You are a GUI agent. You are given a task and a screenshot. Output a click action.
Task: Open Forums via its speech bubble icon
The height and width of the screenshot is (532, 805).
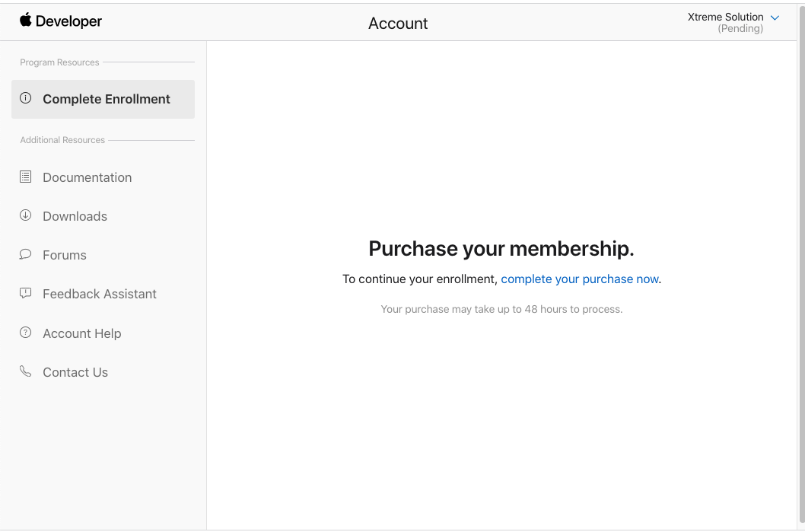coord(25,254)
